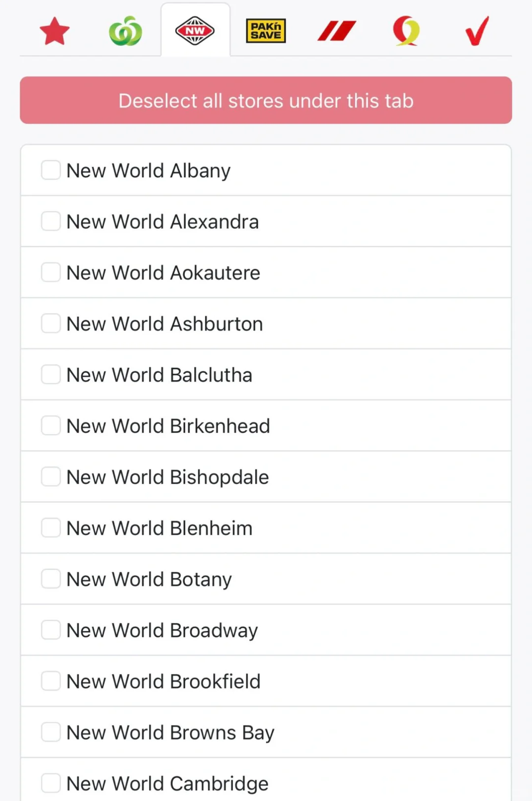
Task: Toggle the New World Balclutha checkbox
Action: click(51, 375)
